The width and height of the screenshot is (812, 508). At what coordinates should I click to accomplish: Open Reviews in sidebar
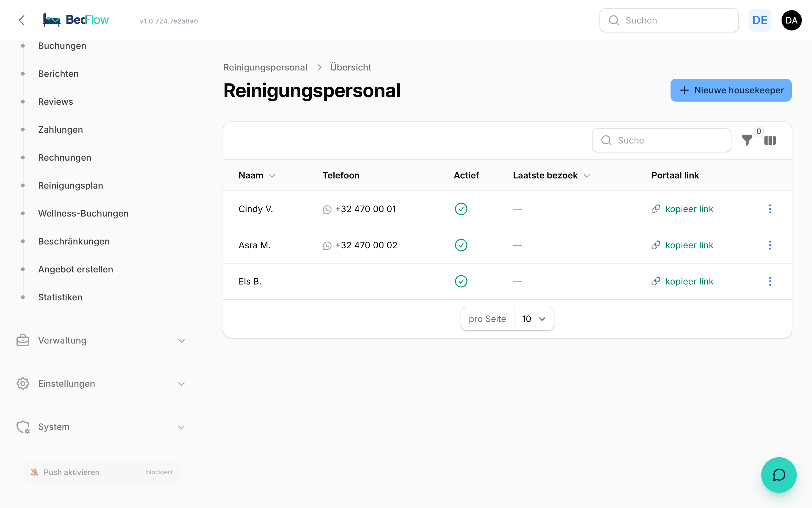point(56,102)
